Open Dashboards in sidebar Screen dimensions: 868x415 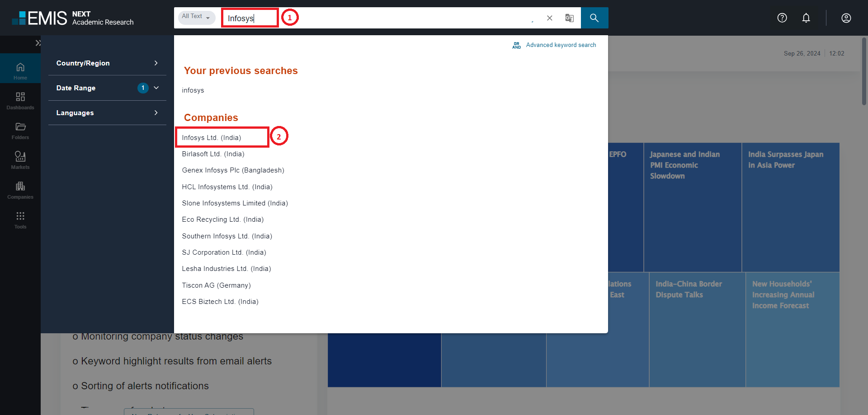point(20,101)
